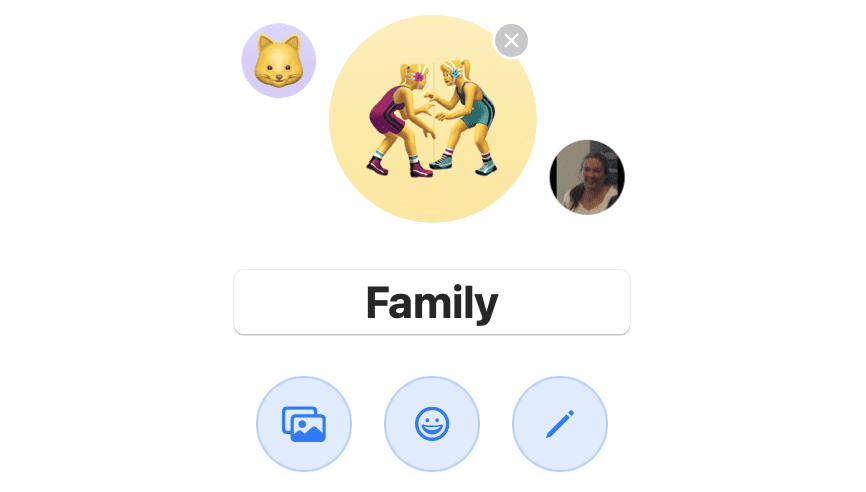Clear the yellow wrestling avatar via gray X
The image size is (866, 492).
point(511,41)
